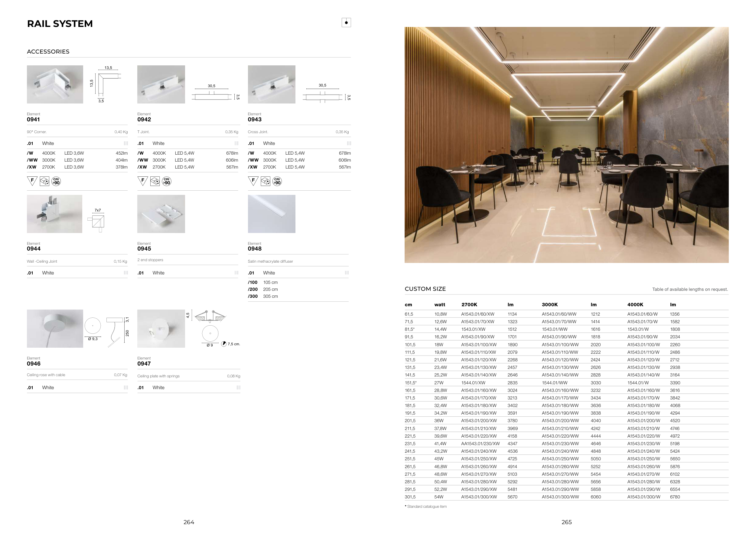Click the CRI >90 icon under element 0941
The image size is (756, 535).
click(x=56, y=181)
